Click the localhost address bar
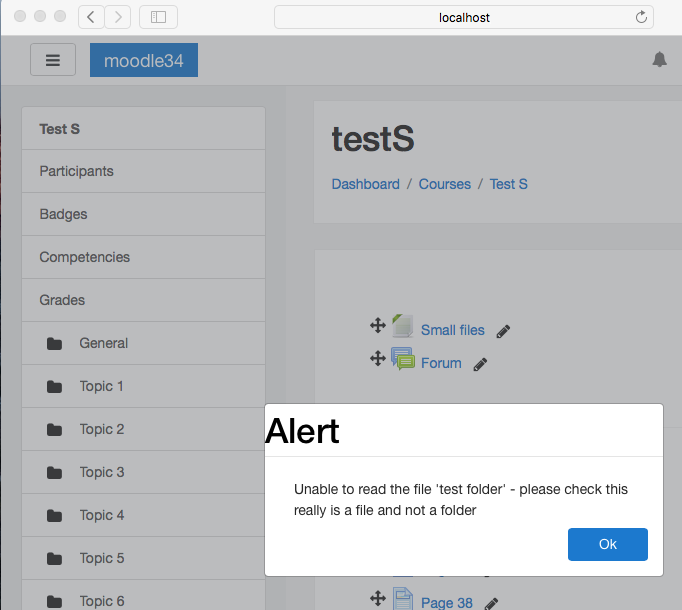The width and height of the screenshot is (682, 610). click(x=464, y=17)
